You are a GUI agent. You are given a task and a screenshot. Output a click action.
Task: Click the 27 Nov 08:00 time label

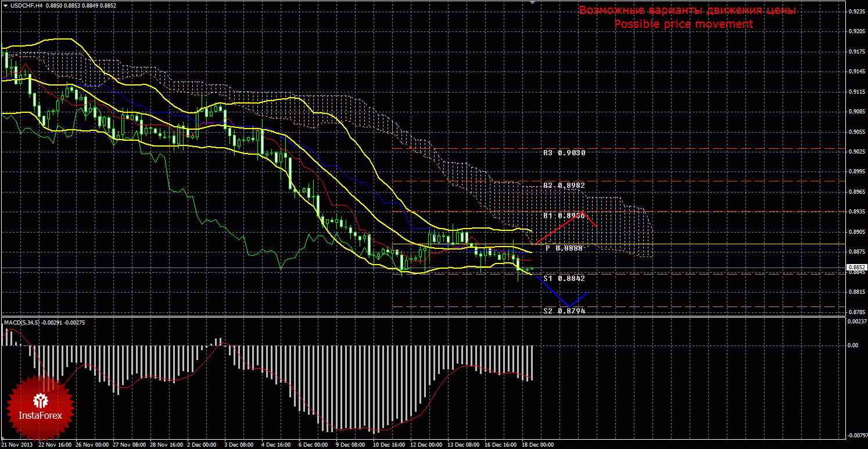[130, 445]
